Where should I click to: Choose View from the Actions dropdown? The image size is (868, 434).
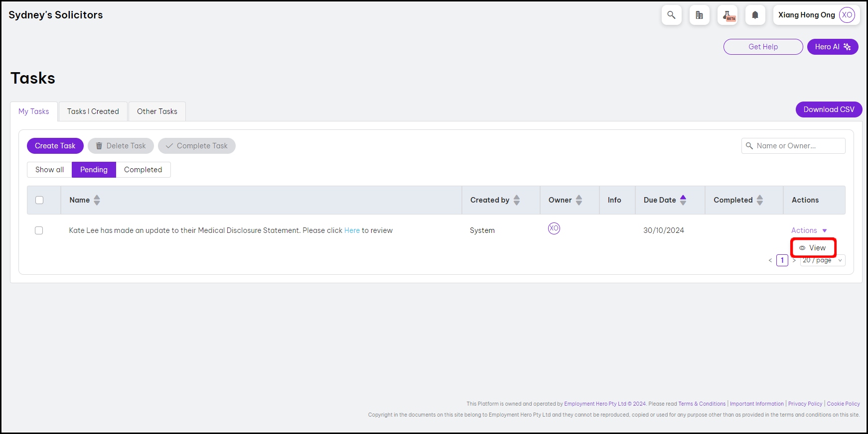(x=813, y=248)
